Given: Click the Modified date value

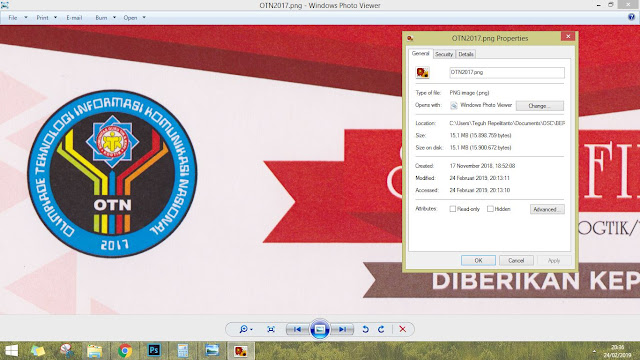Looking at the screenshot, I should tap(480, 178).
